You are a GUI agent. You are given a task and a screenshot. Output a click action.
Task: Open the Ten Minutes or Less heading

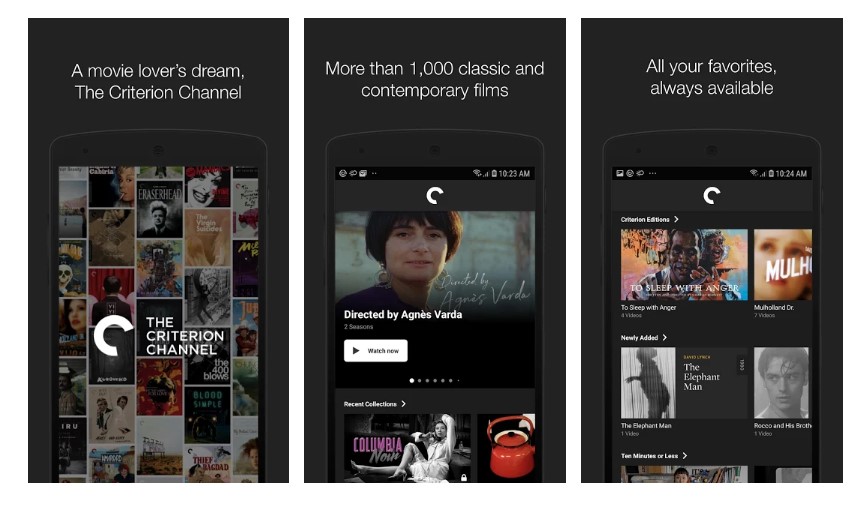pos(649,456)
